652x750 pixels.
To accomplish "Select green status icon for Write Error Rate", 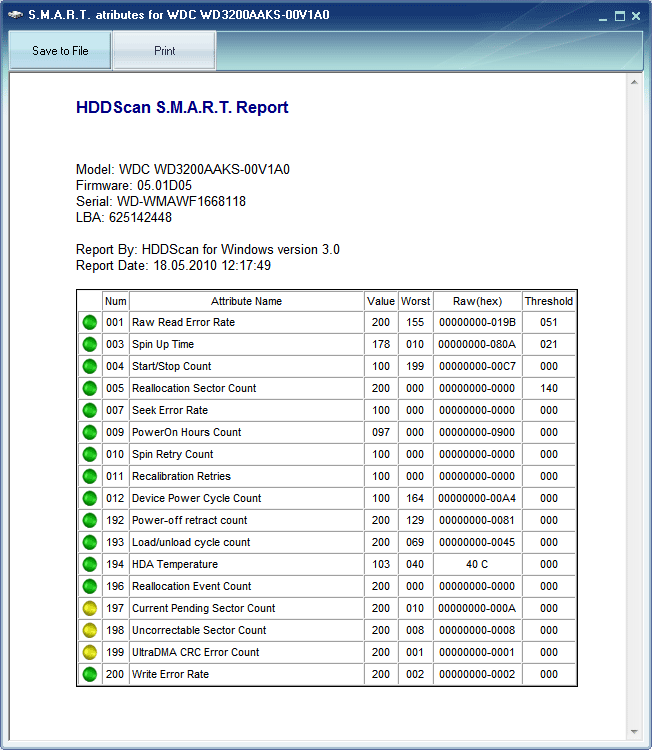I will 89,674.
